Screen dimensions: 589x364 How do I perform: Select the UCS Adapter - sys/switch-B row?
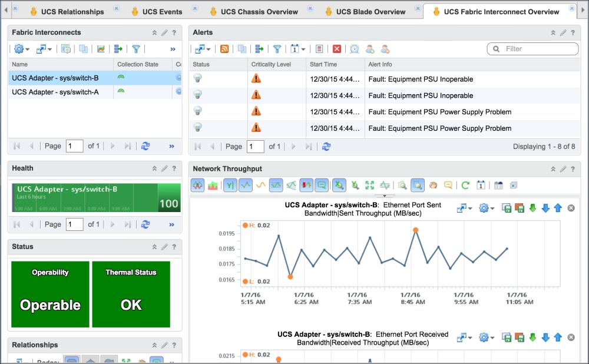pyautogui.click(x=95, y=78)
